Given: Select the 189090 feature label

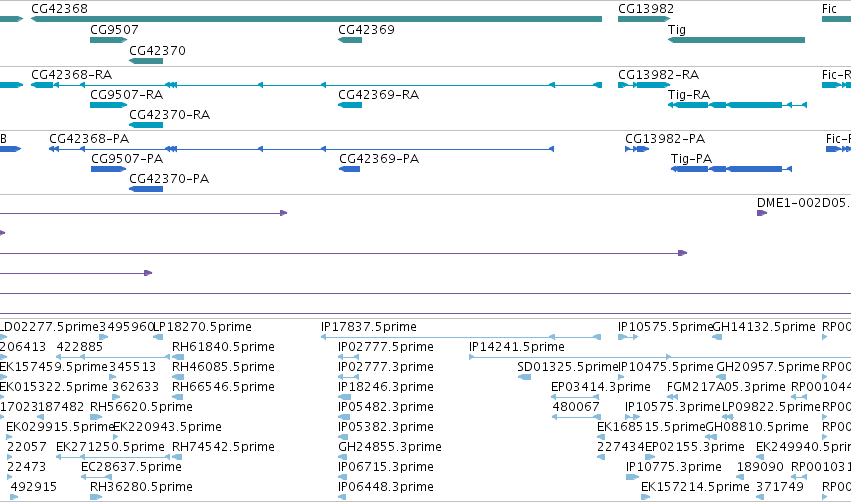Looking at the screenshot, I should [760, 467].
